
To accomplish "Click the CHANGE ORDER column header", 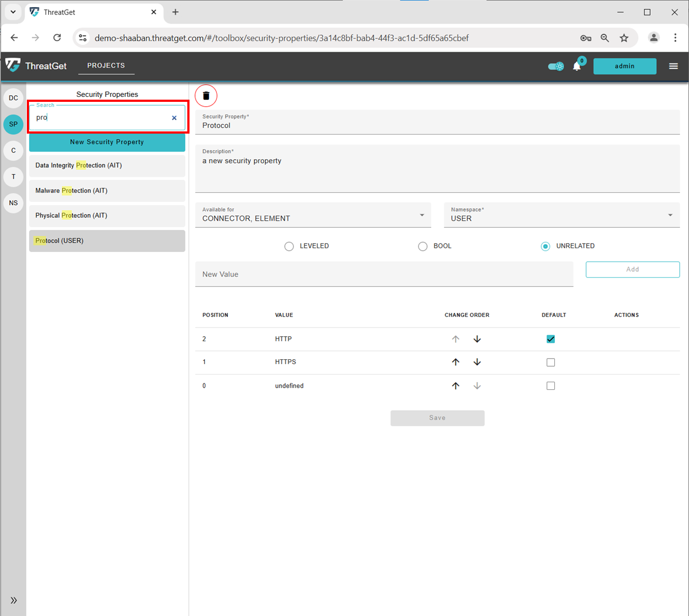I will [467, 315].
